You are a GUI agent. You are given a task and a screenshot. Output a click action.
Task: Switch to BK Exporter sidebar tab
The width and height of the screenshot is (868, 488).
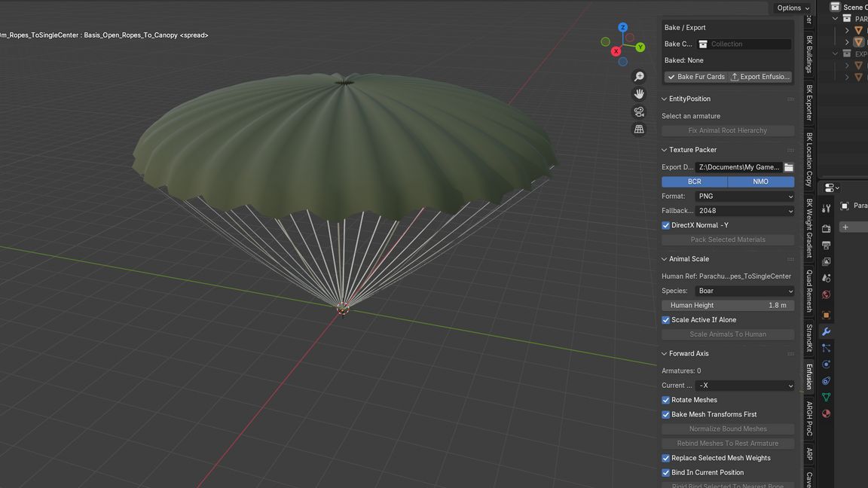[809, 102]
